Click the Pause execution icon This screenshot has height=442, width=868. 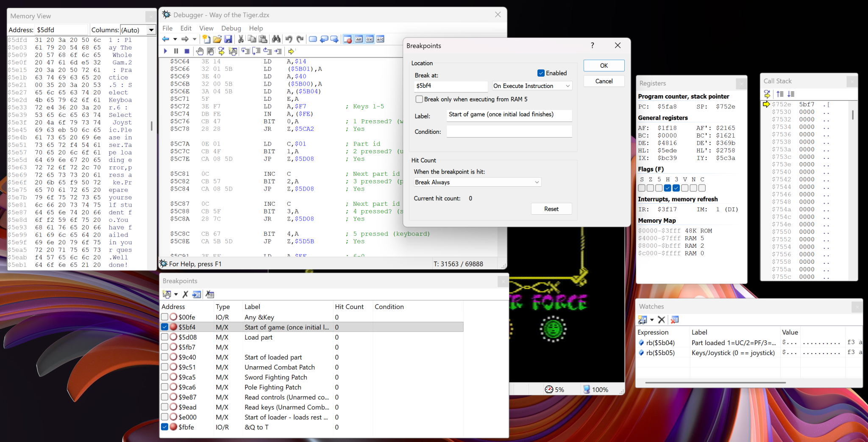click(176, 51)
